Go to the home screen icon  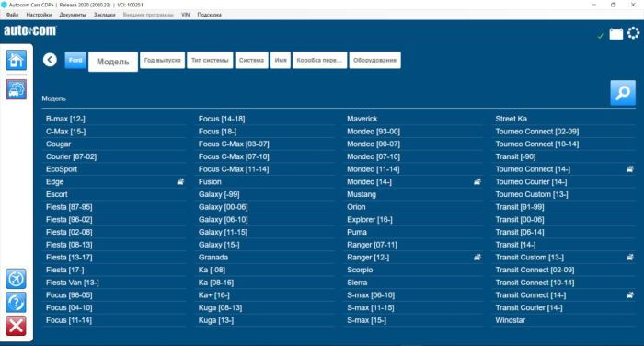(17, 60)
